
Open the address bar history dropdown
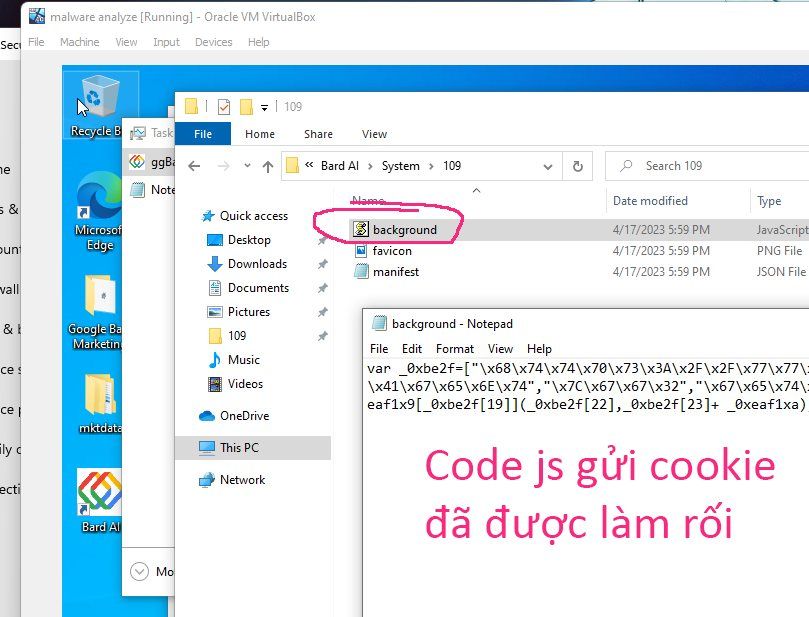click(x=549, y=166)
